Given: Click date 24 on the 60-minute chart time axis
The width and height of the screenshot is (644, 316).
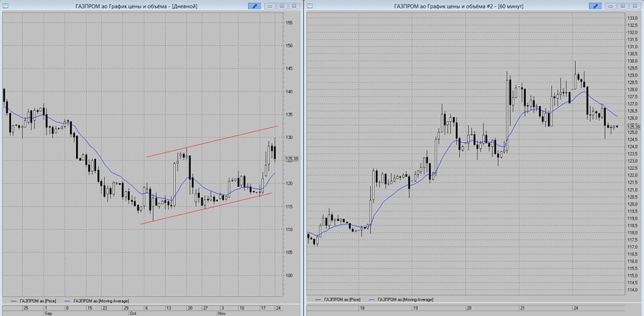Looking at the screenshot, I should (x=575, y=308).
